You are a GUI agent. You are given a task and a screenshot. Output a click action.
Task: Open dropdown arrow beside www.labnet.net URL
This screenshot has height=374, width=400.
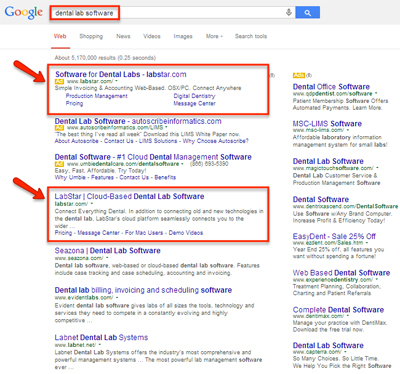tap(100, 345)
